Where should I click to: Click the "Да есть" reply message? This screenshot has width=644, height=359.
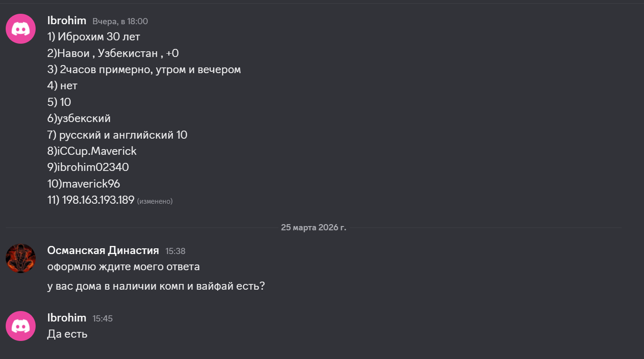(x=67, y=334)
